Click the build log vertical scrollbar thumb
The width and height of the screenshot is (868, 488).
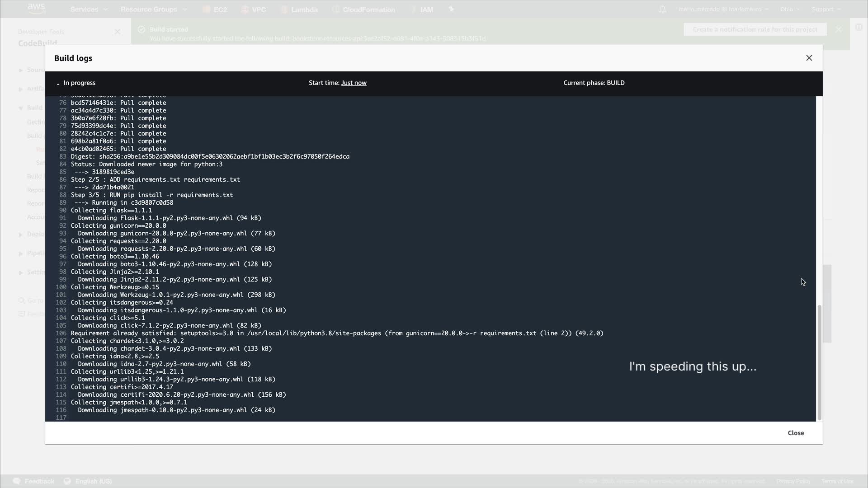click(x=819, y=361)
